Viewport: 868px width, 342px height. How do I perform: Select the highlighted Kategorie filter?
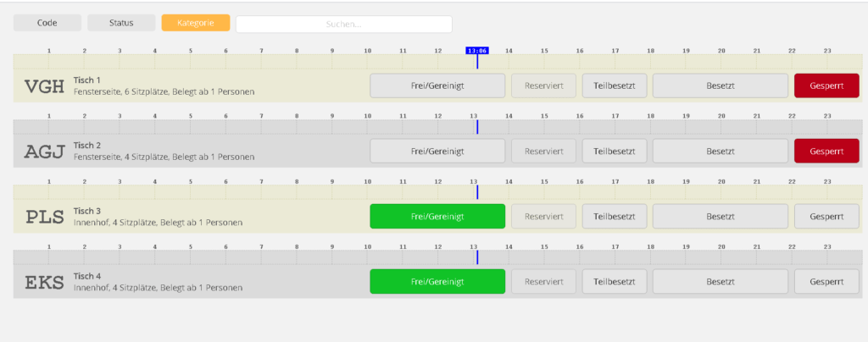tap(196, 23)
